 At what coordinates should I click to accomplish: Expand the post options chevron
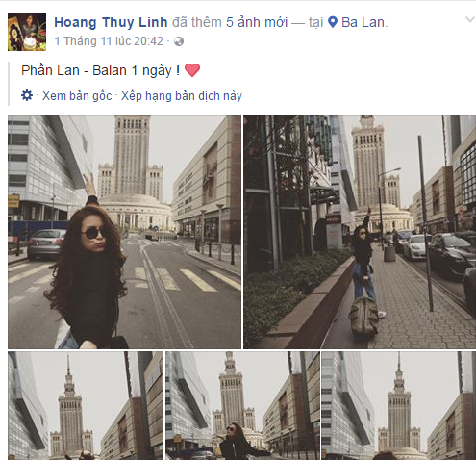(x=470, y=20)
